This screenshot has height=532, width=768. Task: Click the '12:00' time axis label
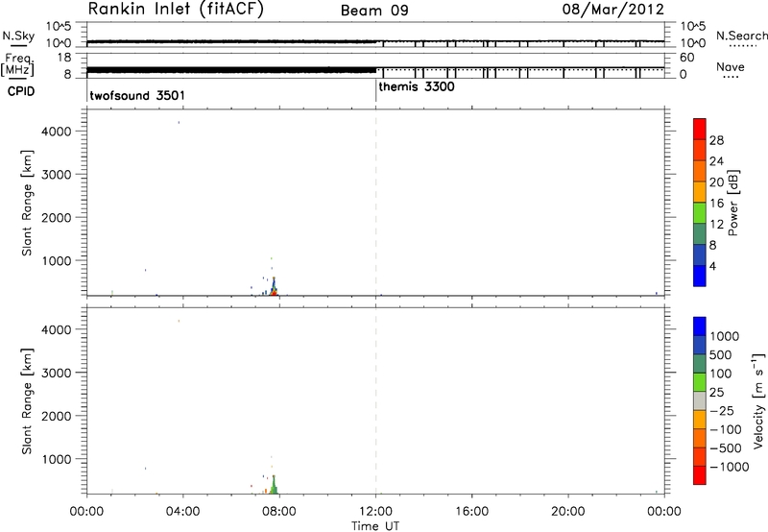point(375,512)
